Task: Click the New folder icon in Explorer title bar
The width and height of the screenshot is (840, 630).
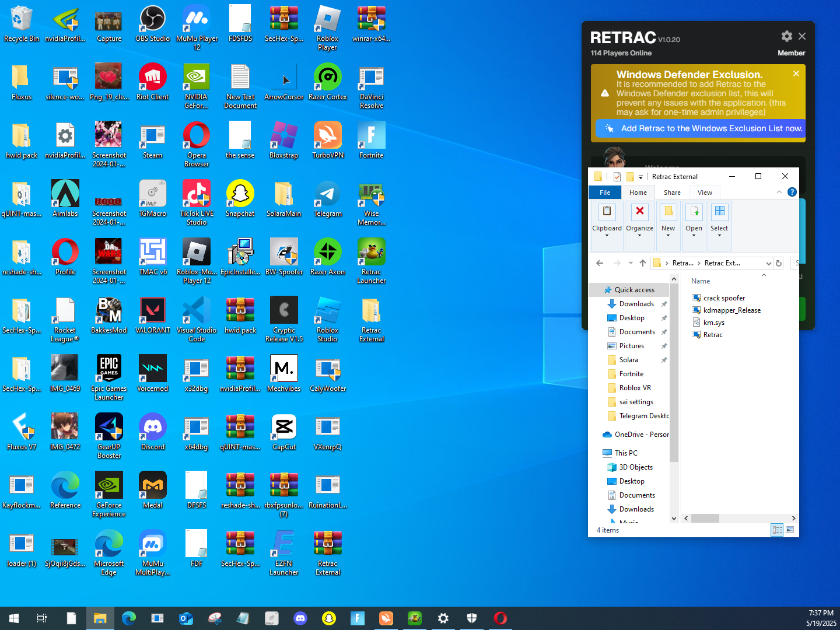Action: [x=630, y=177]
